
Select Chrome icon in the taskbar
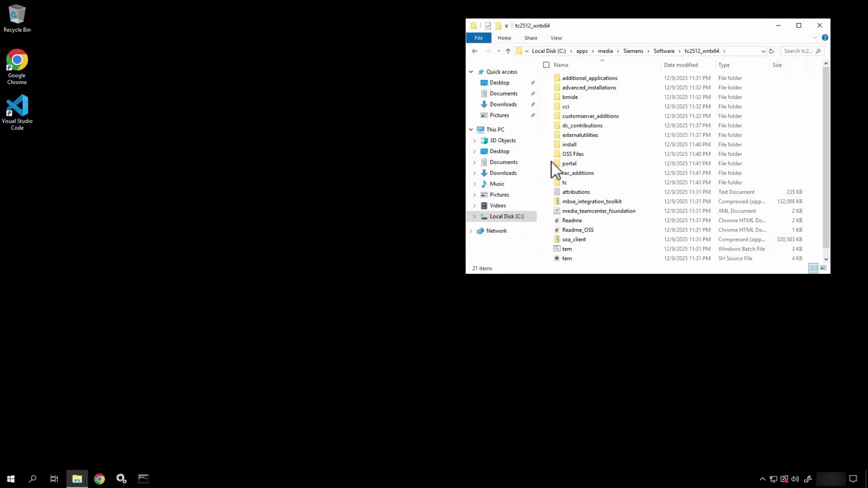pos(99,479)
